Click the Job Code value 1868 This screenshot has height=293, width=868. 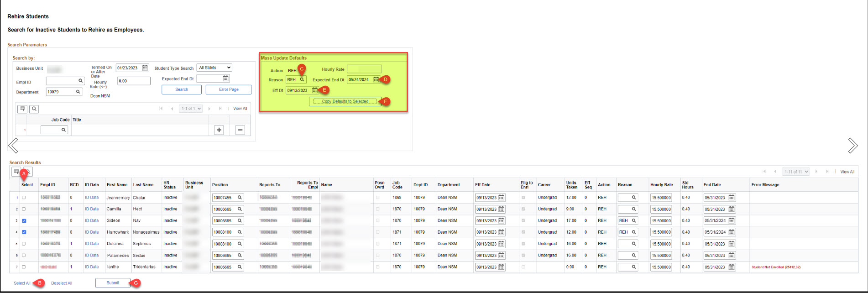pyautogui.click(x=397, y=198)
